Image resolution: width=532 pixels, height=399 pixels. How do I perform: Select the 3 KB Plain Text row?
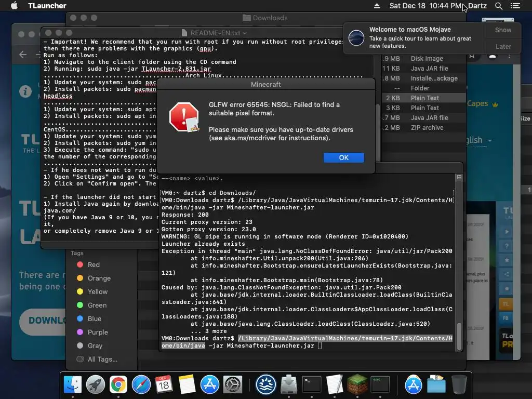[x=423, y=108]
